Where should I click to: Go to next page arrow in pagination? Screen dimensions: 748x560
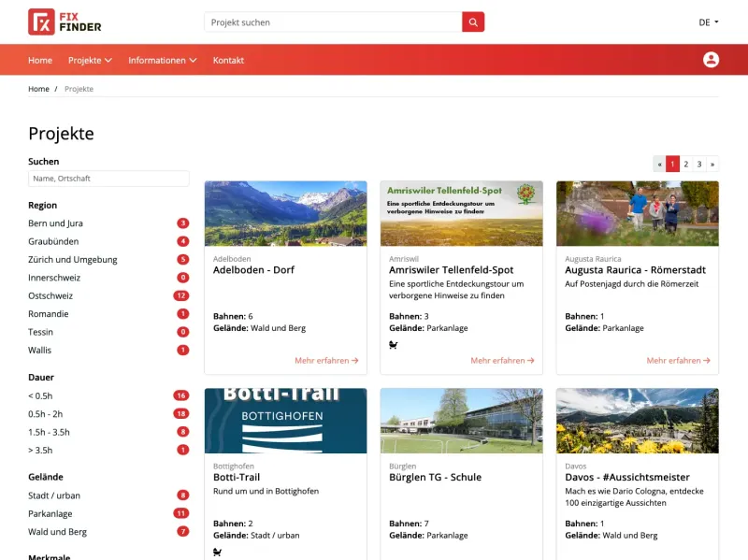[712, 165]
